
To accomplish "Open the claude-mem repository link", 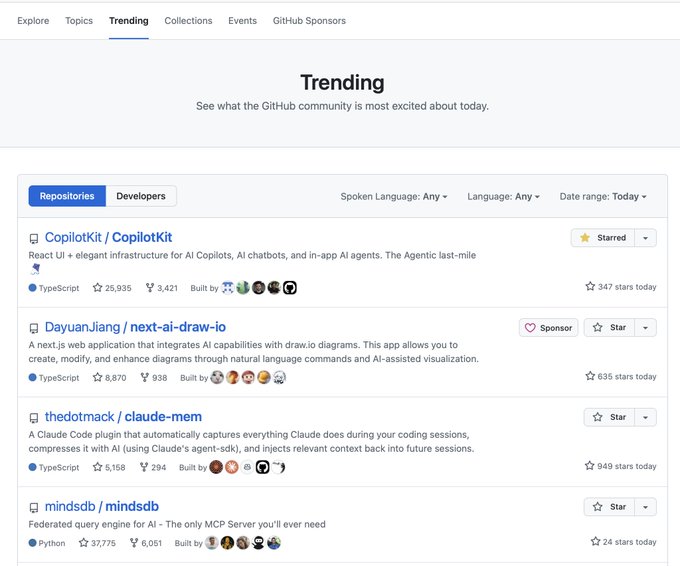I will coord(163,417).
